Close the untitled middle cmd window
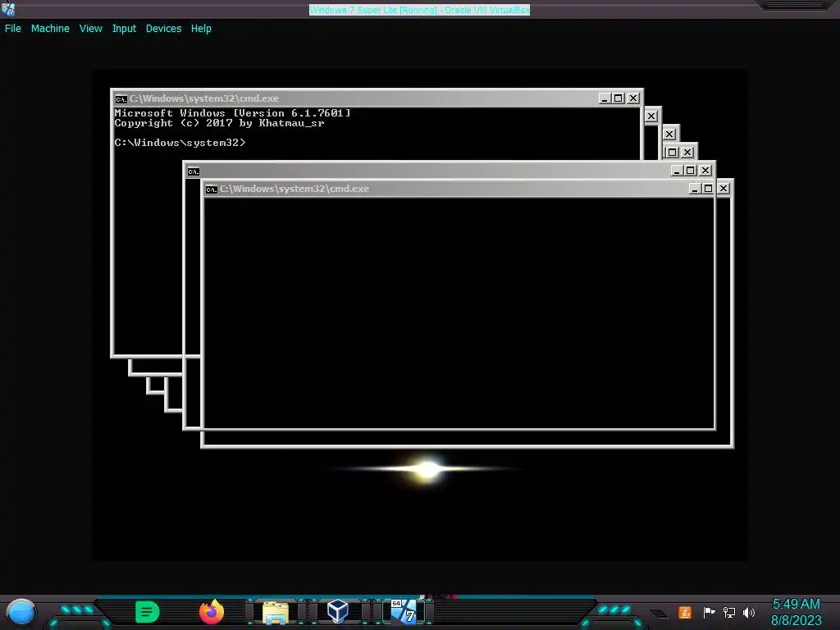 point(705,171)
